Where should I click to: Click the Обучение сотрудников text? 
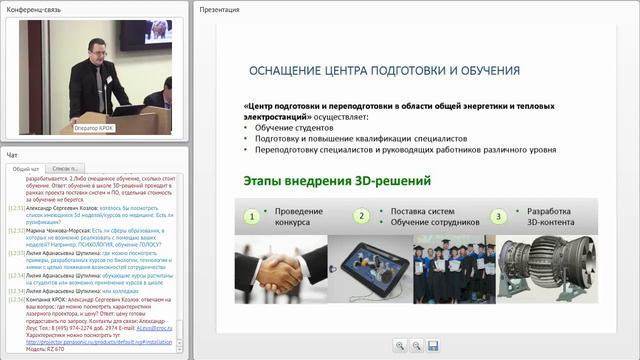tap(435, 222)
